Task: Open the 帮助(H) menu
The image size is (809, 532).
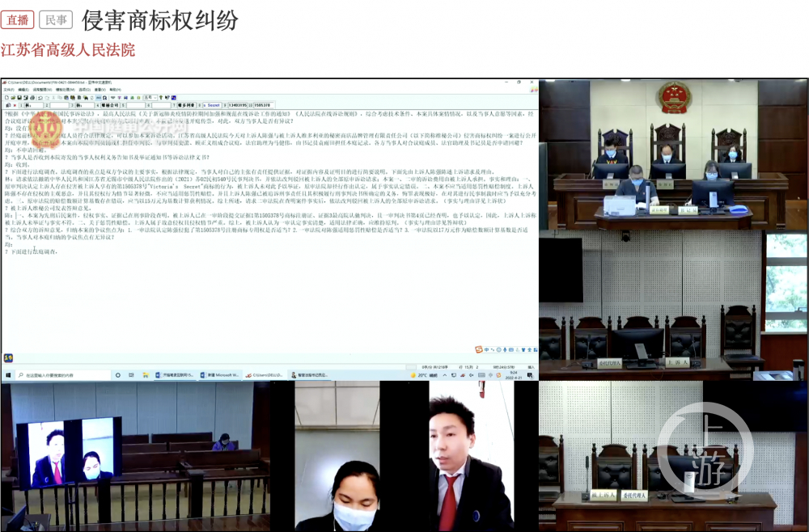Action: pos(115,91)
